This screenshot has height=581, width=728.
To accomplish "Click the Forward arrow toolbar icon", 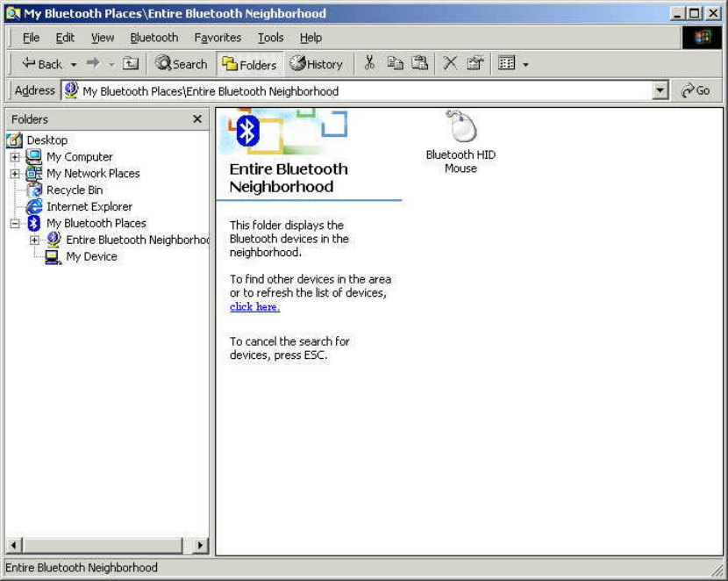I will [93, 63].
